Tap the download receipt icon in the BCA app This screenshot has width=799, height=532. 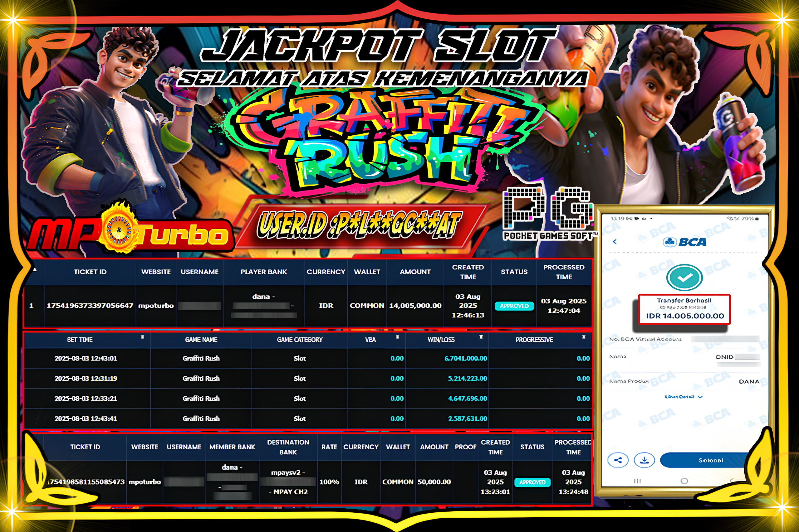point(644,460)
